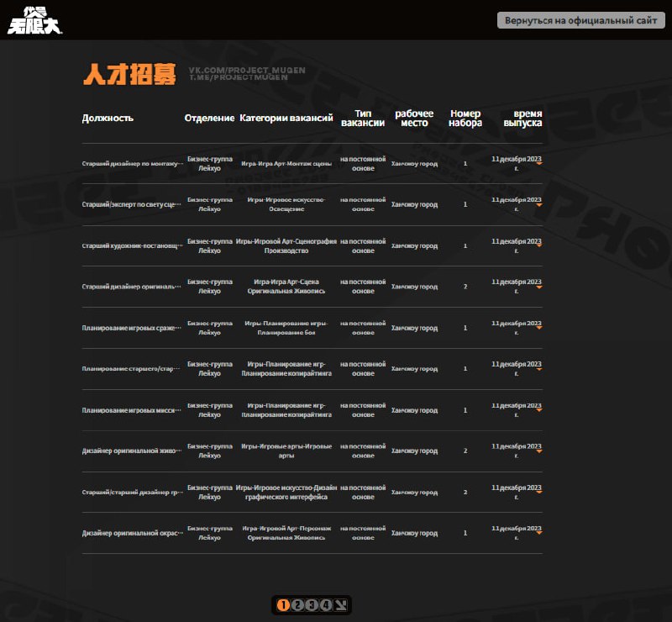
Task: Select category cell Игры-Игровой Арт-Сценография Производство
Action: [x=286, y=245]
